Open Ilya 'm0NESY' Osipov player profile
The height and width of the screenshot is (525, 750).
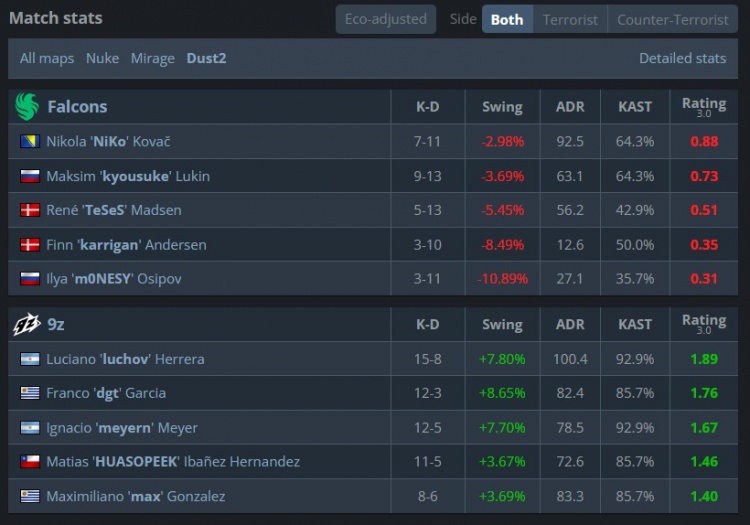point(114,279)
